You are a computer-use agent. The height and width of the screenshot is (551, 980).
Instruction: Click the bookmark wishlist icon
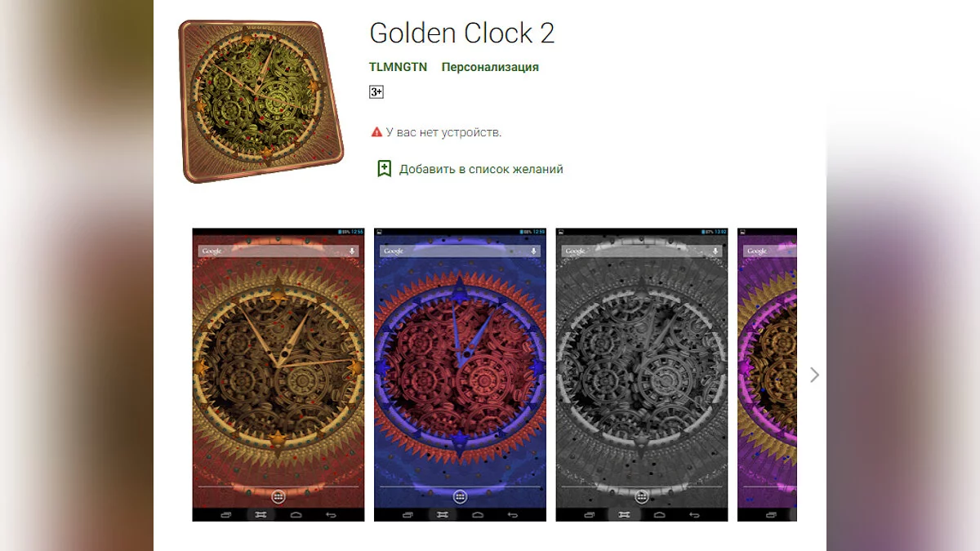(x=384, y=169)
